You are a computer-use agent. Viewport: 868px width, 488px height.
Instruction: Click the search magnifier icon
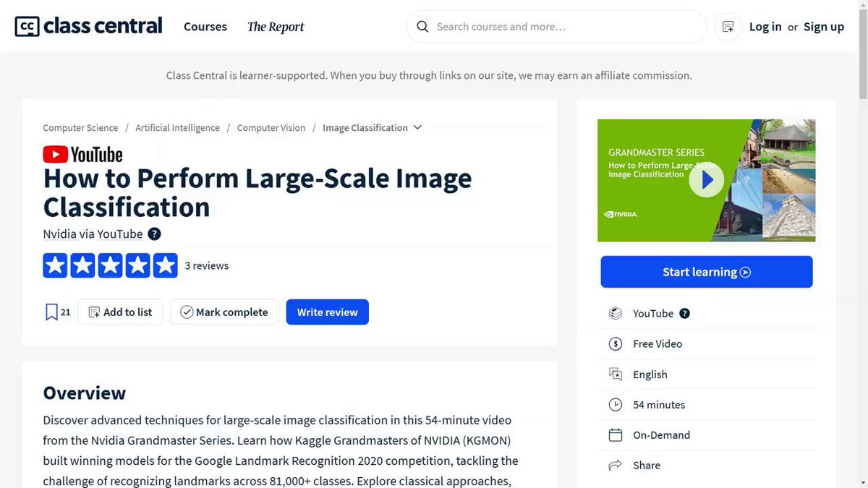[422, 27]
